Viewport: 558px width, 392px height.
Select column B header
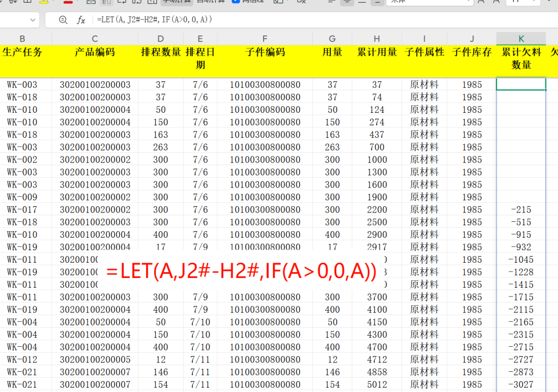pos(22,39)
